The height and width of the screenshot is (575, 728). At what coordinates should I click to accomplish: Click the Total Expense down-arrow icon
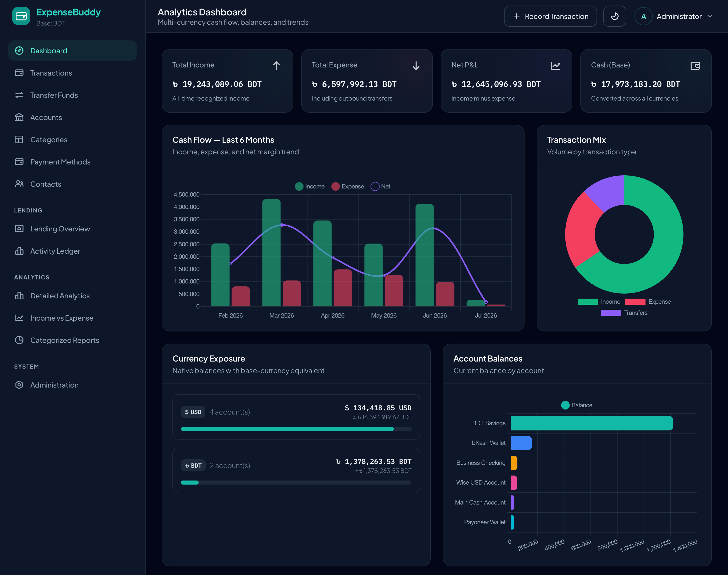416,66
